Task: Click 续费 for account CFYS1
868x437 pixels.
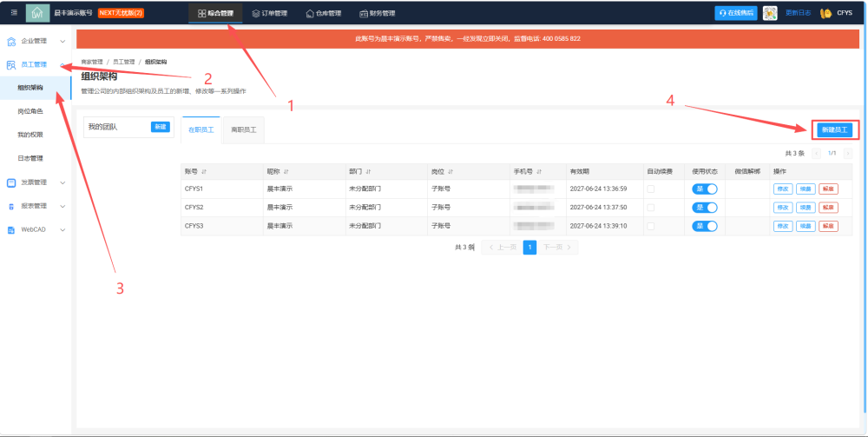Action: [x=806, y=189]
